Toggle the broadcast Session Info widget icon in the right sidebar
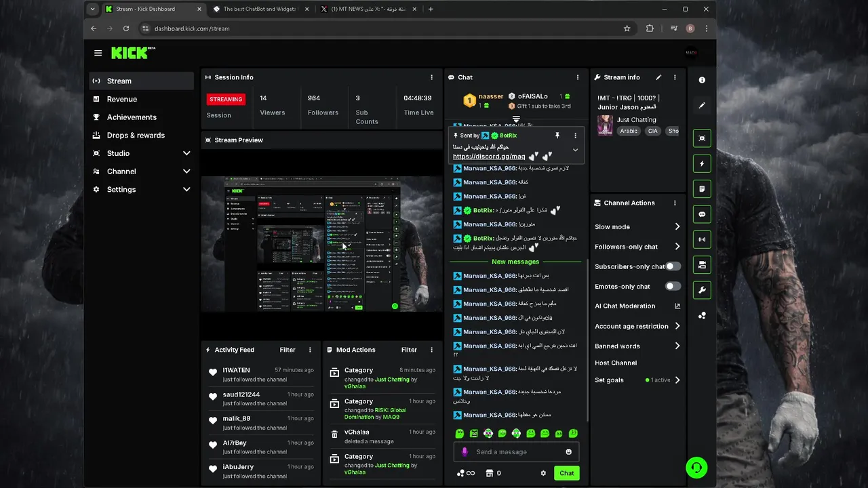 (702, 239)
